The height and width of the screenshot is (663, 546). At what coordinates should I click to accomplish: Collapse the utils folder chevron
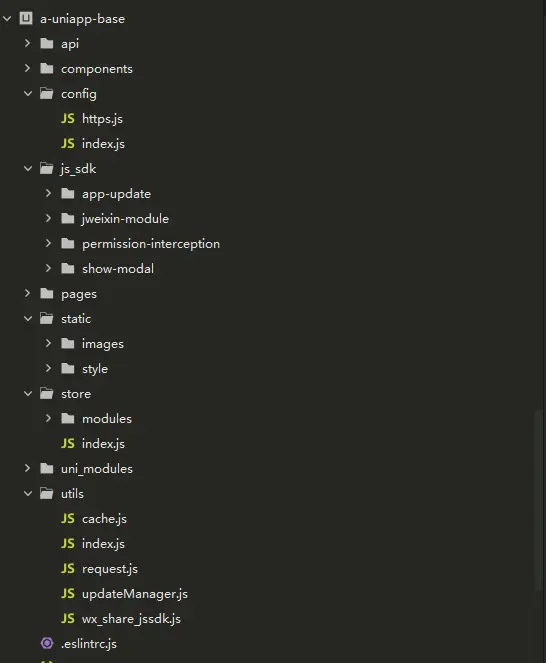[x=28, y=493]
